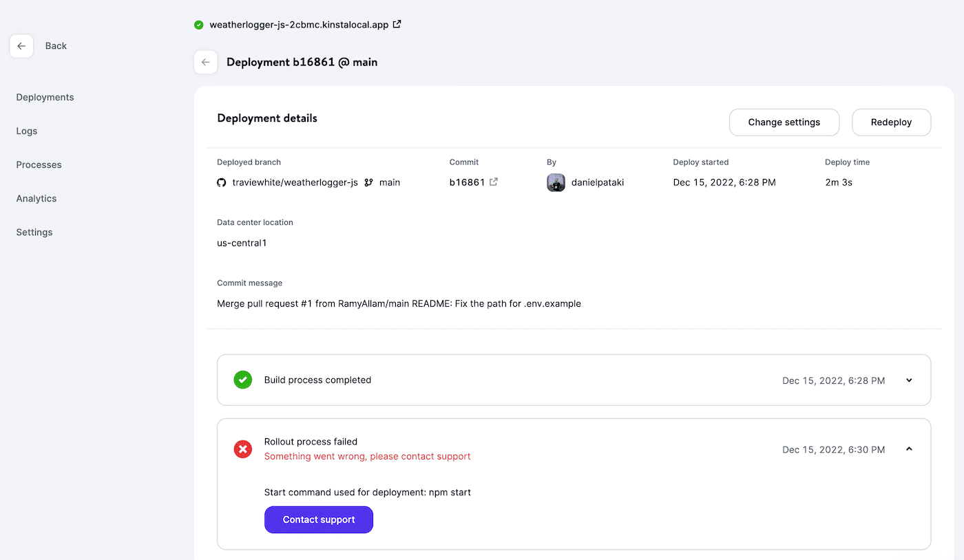Click the red error icon on Rollout process failed
The image size is (964, 560).
pos(242,449)
